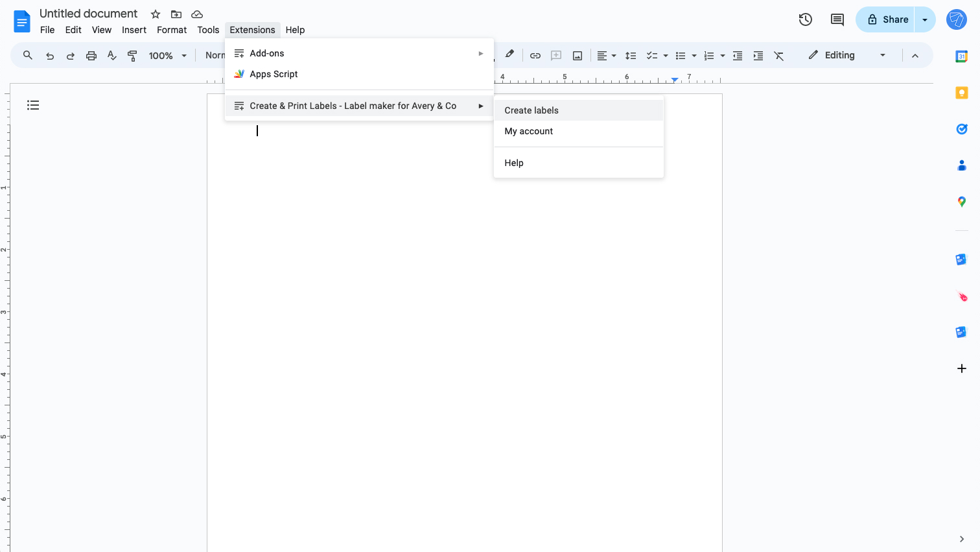Select the paint format tool
Viewport: 980px width, 552px height.
132,55
